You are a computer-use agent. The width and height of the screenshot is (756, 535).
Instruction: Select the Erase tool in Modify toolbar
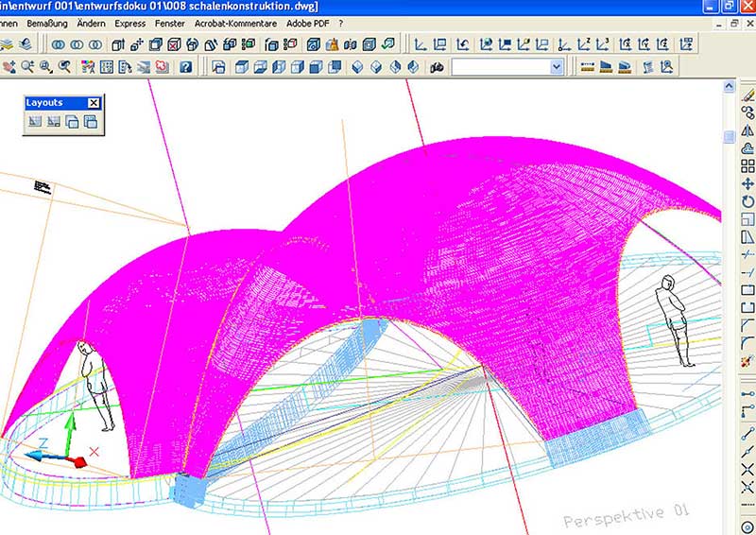pyautogui.click(x=747, y=95)
